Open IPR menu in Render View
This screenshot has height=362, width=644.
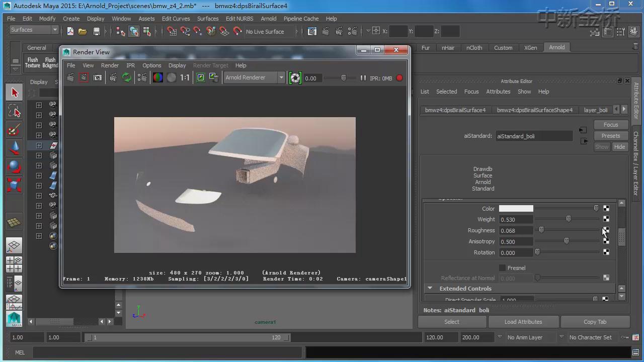click(x=130, y=65)
